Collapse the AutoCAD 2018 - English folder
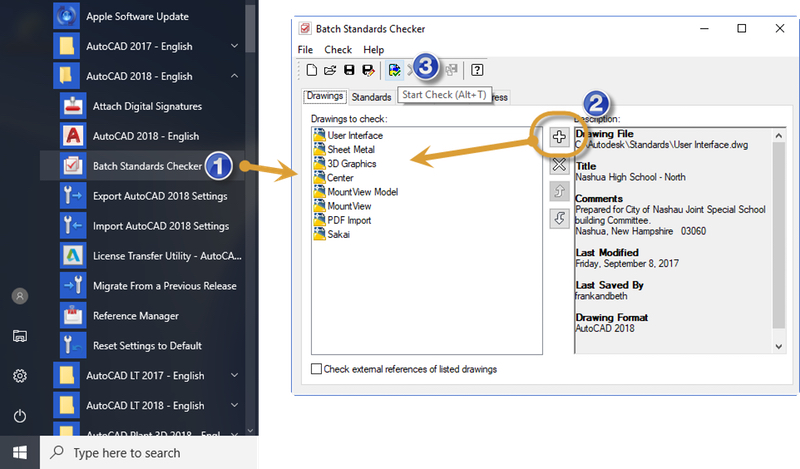The image size is (800, 469). click(x=235, y=76)
